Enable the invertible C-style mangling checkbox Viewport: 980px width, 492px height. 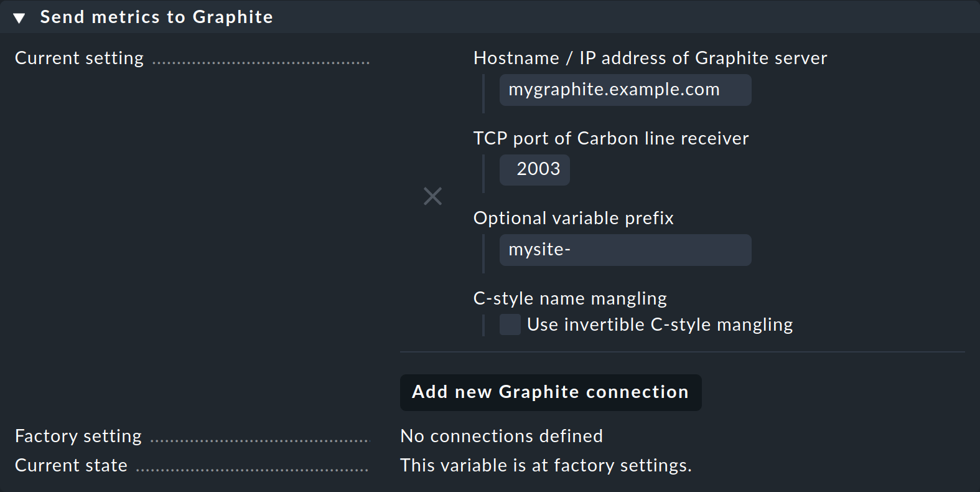point(510,324)
